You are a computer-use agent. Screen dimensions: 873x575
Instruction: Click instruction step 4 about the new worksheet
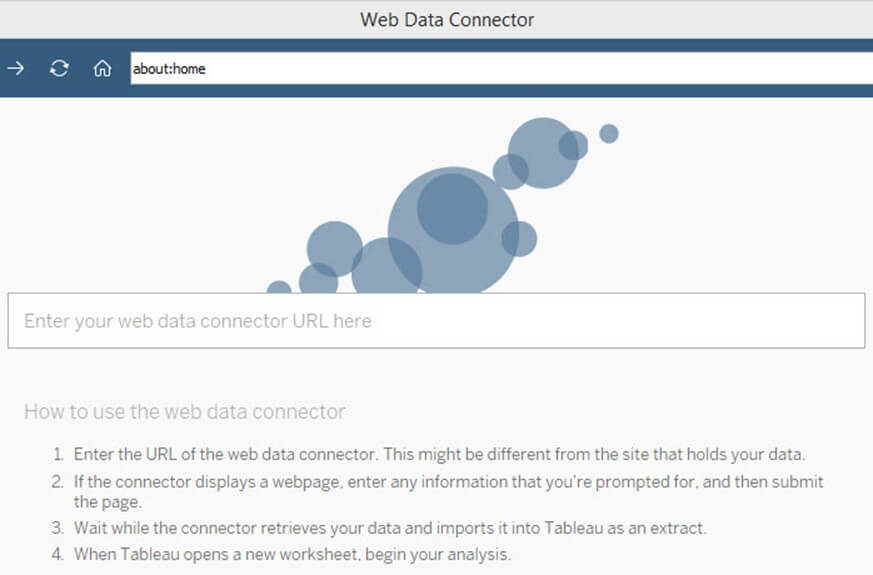click(293, 554)
